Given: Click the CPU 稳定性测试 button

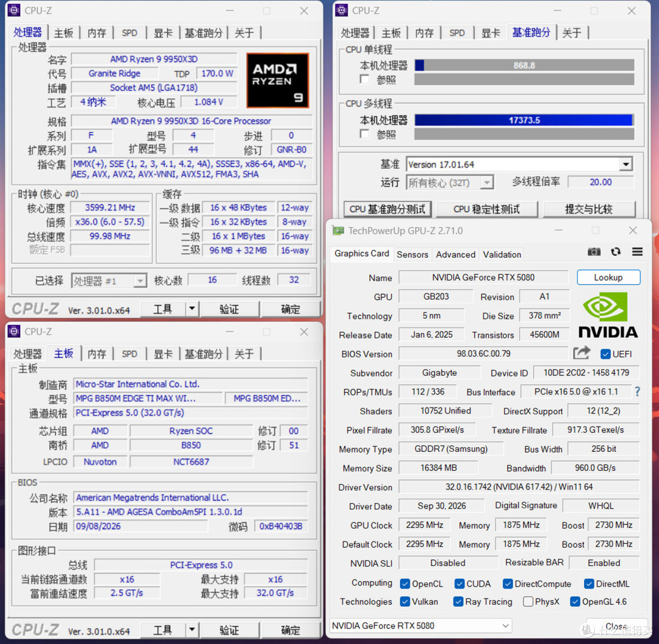Looking at the screenshot, I should pos(487,209).
